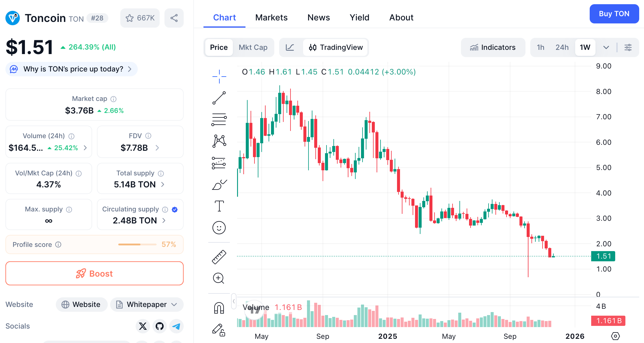Open chart settings with the sliders icon
644x343 pixels.
click(x=628, y=47)
